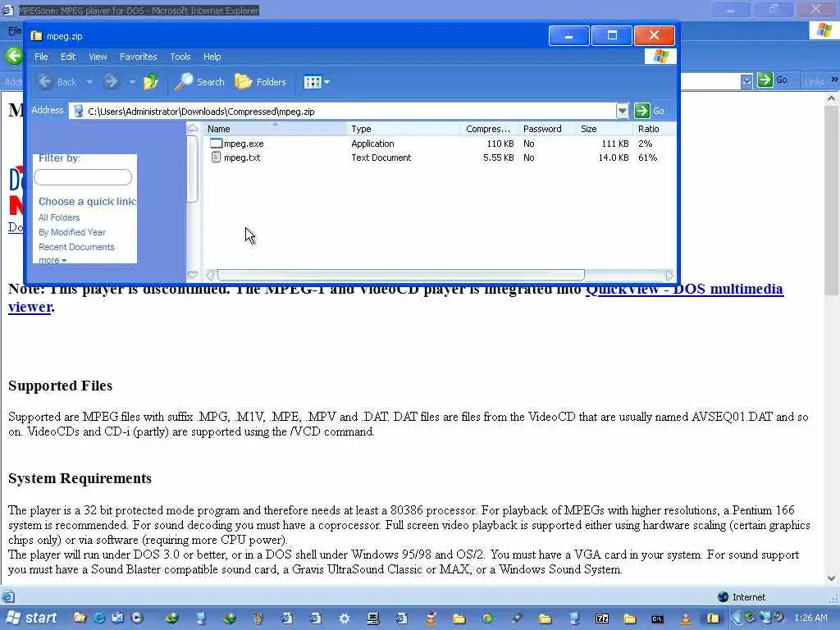Viewport: 840px width, 630px height.
Task: Click the horizontal scrollbar in file list
Action: [400, 276]
